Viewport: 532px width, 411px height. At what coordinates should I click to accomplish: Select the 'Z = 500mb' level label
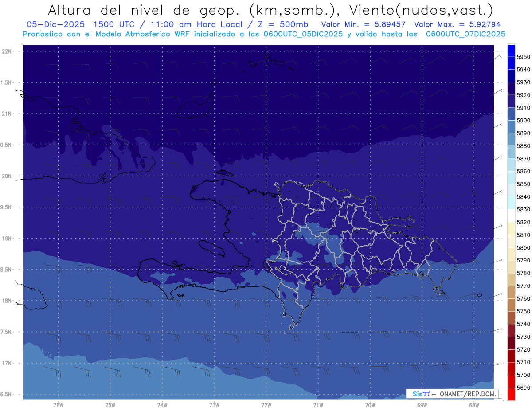coord(282,25)
